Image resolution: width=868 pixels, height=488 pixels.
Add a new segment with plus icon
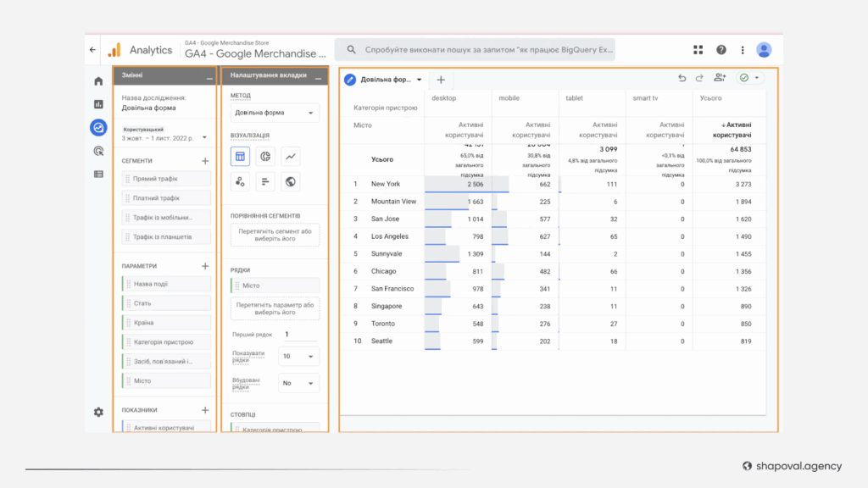[x=204, y=161]
